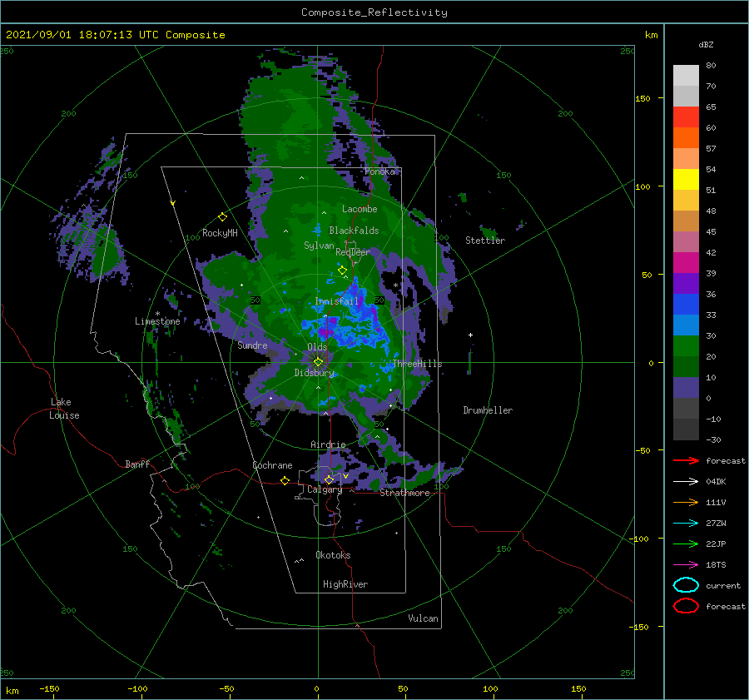Click the Airdrie city label
This screenshot has height=700, width=749.
[328, 444]
